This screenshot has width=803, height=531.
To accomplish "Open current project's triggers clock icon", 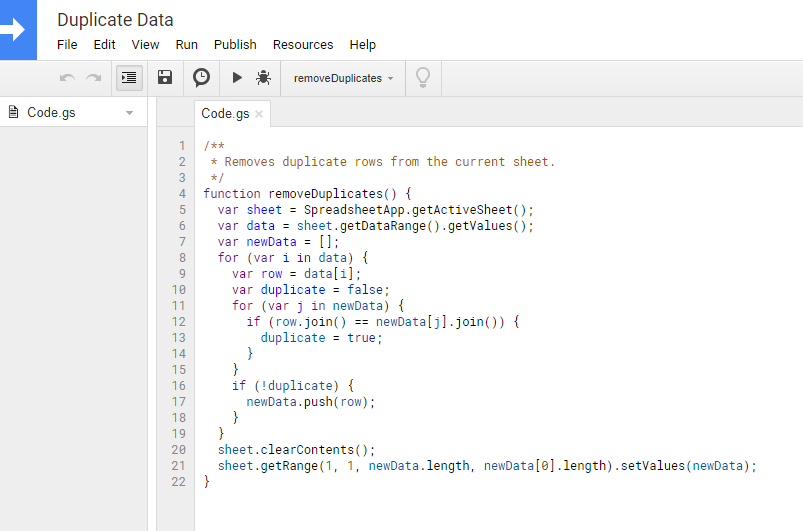I will (x=201, y=78).
